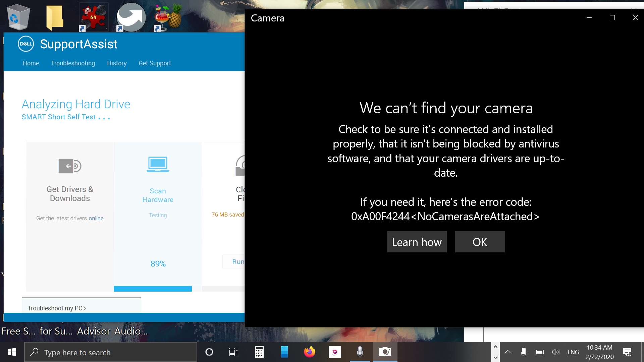Switch to the microphone app on taskbar
Screen dimensions: 644x362
pyautogui.click(x=360, y=352)
